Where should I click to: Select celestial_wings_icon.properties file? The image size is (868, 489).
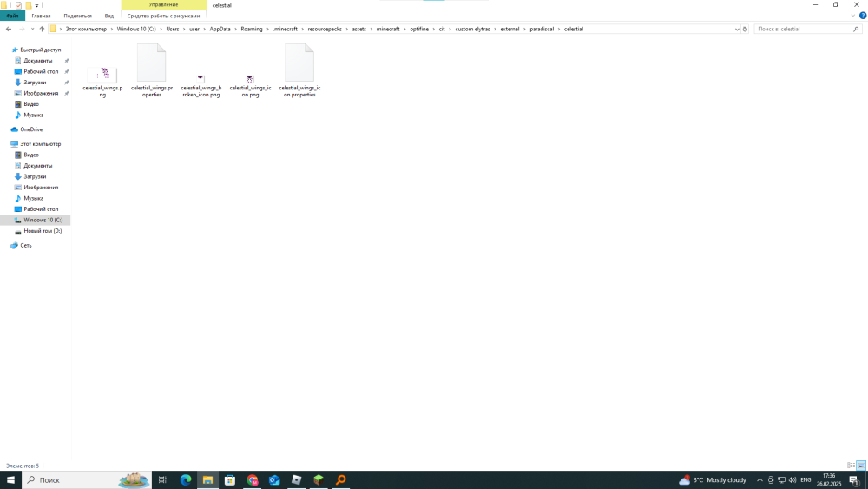coord(299,70)
